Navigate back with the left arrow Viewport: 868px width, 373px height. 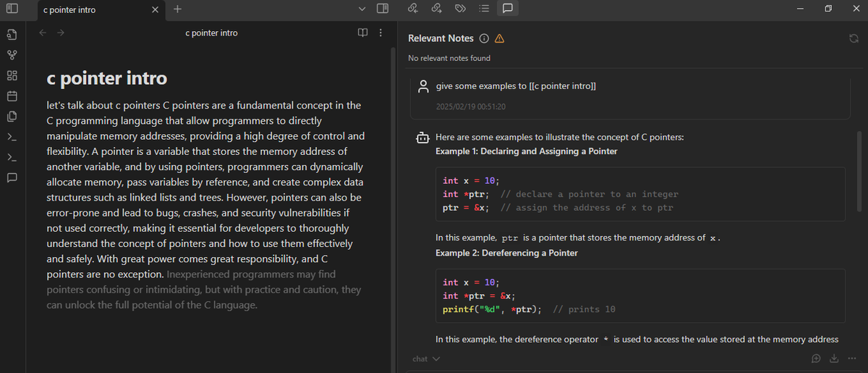click(43, 33)
